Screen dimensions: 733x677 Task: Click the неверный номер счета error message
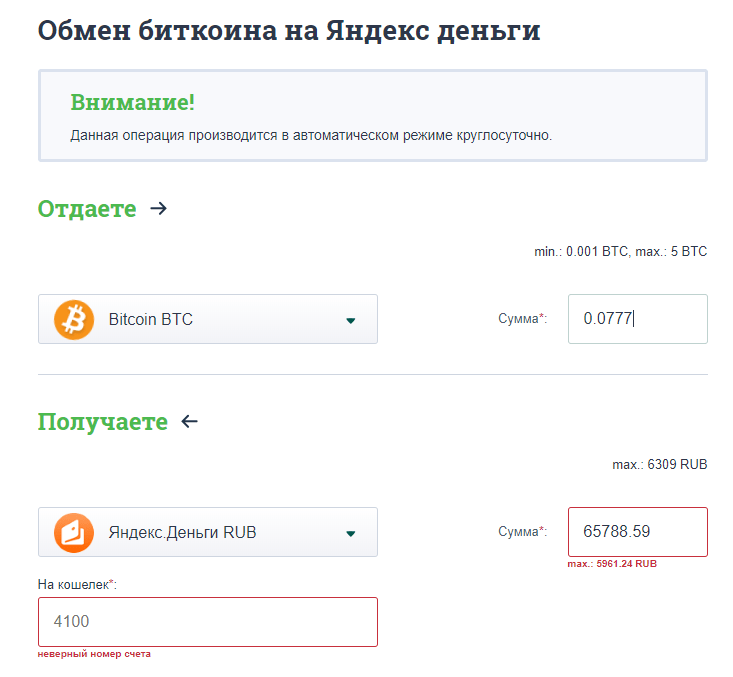(94, 654)
